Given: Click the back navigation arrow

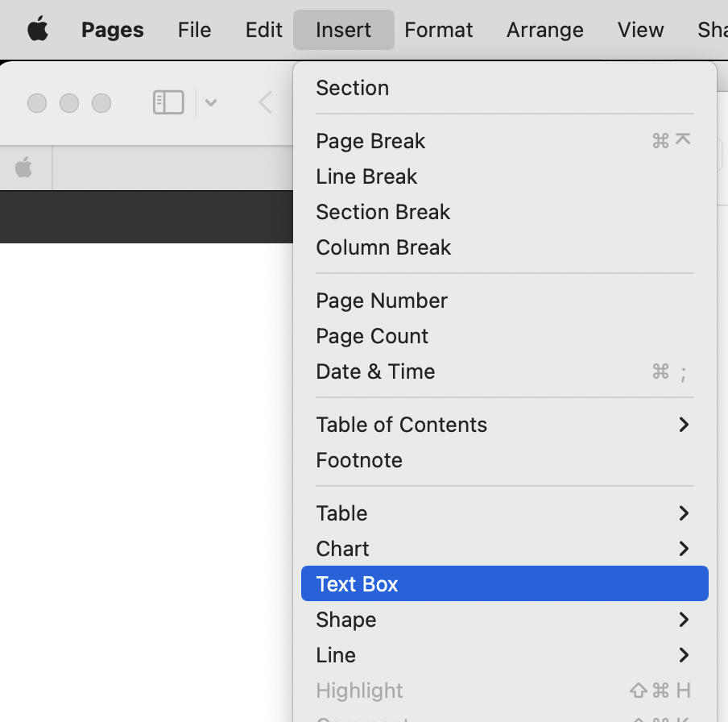Looking at the screenshot, I should pyautogui.click(x=265, y=102).
